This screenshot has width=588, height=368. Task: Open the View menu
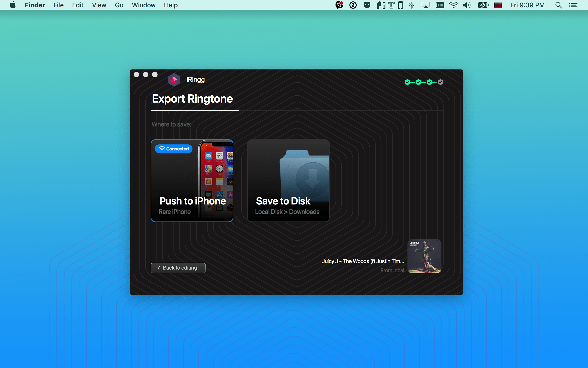point(99,5)
